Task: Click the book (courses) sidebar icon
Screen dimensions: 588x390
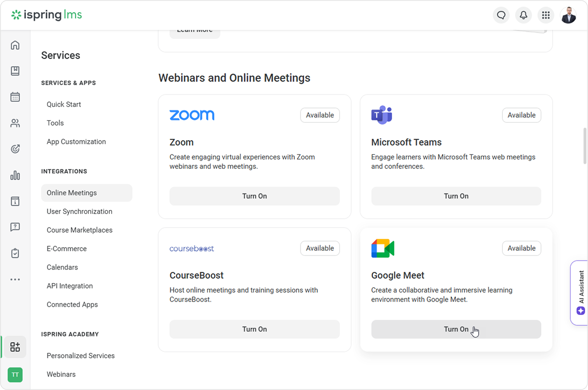Action: 15,71
